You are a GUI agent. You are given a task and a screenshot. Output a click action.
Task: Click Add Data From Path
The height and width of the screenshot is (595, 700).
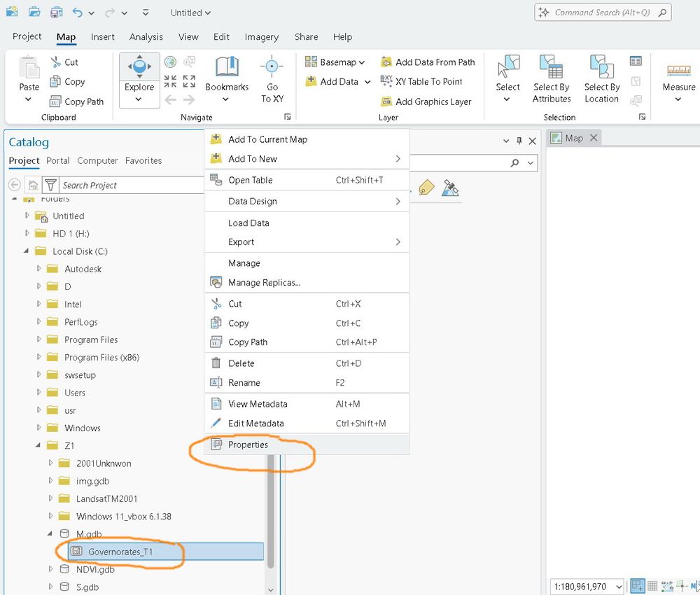click(428, 62)
